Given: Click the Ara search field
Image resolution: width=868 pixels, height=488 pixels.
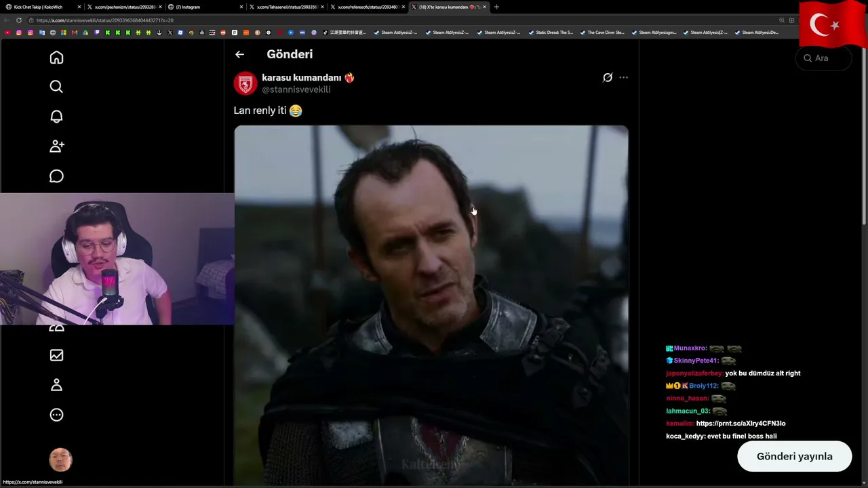Looking at the screenshot, I should pyautogui.click(x=823, y=58).
